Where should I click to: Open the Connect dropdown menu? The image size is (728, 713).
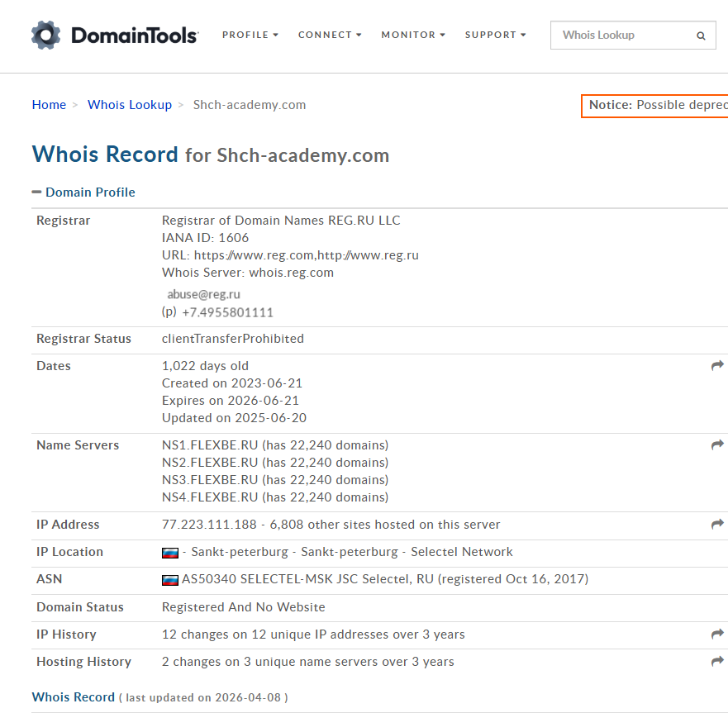pos(330,35)
